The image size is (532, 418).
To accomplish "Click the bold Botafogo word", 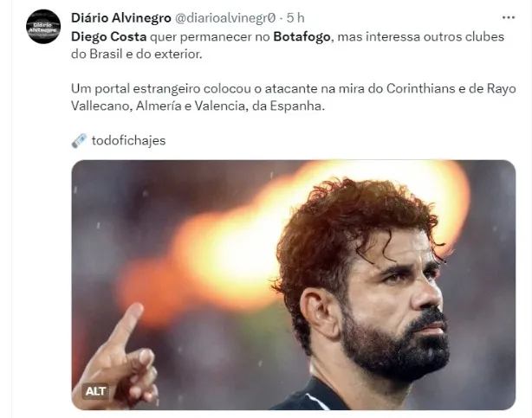I will point(302,36).
